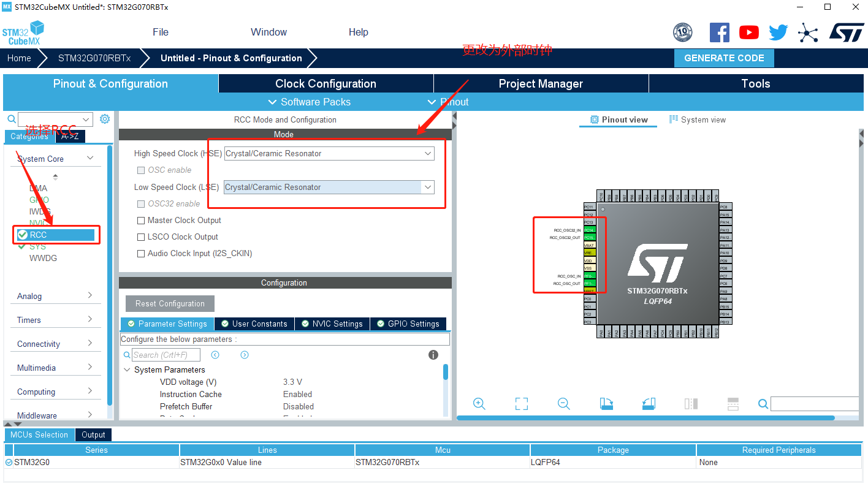The image size is (868, 489).
Task: Show the Output panel tab
Action: [93, 434]
